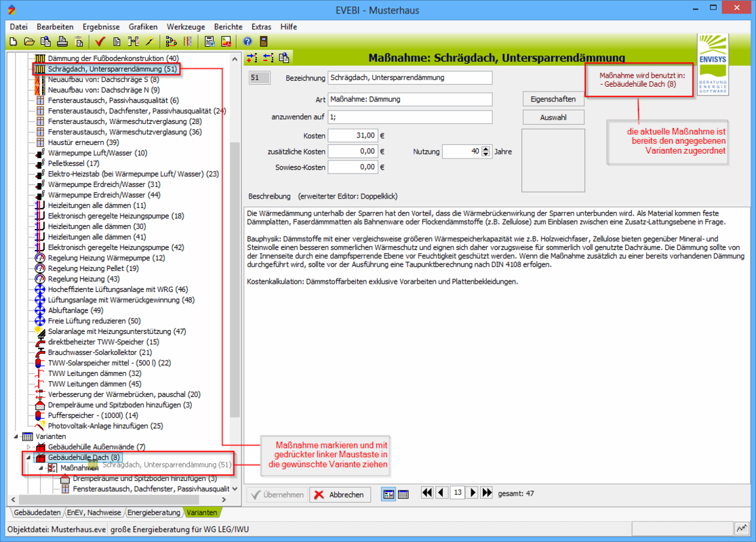Screen dimensions: 756x542
Task: Click the new file toolbar icon
Action: pyautogui.click(x=13, y=42)
